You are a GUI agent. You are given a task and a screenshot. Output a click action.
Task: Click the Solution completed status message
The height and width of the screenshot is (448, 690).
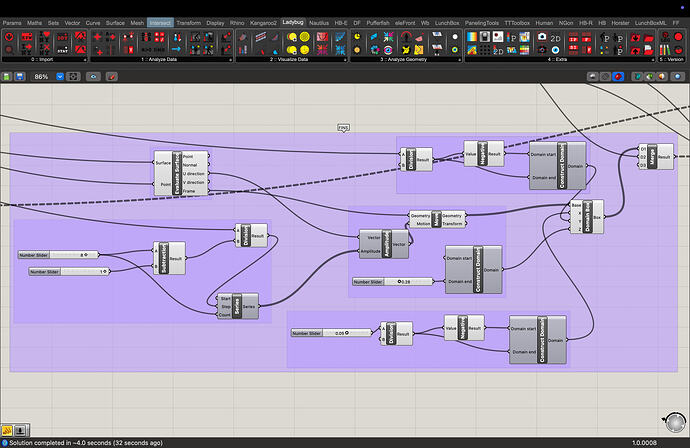pos(86,443)
